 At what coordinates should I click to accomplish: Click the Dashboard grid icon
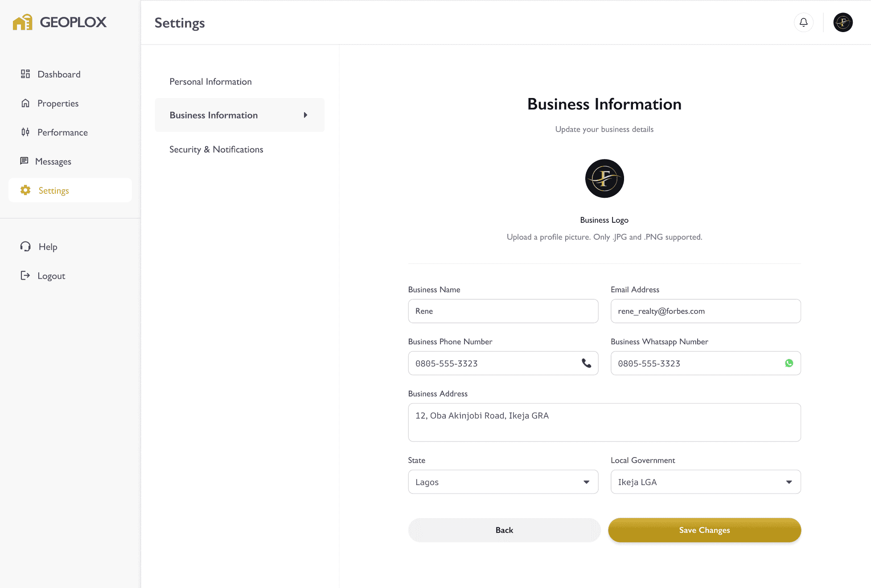[25, 74]
